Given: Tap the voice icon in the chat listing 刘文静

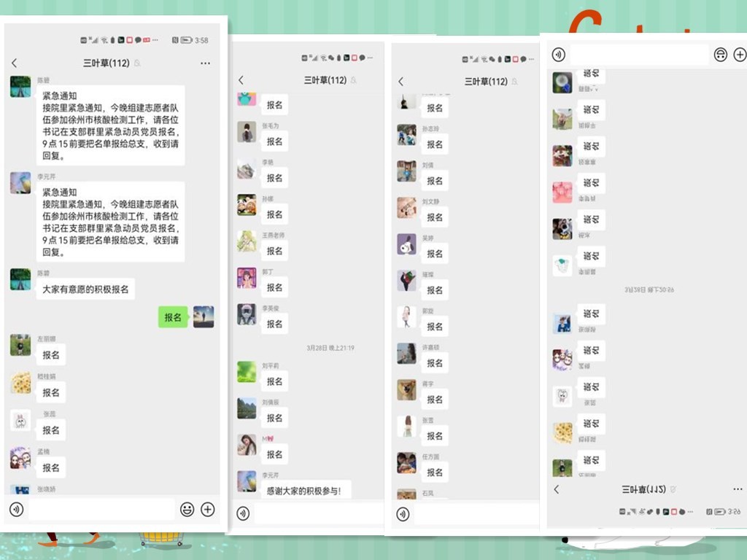Looking at the screenshot, I should 403,514.
